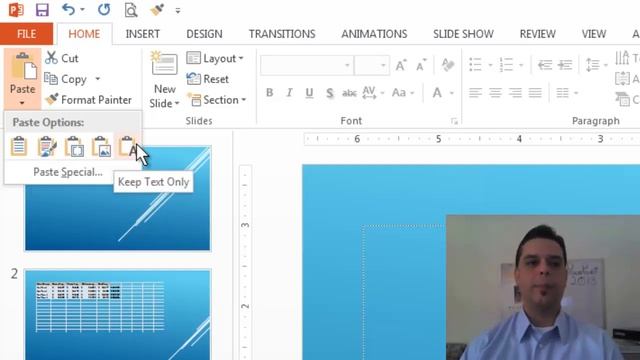Click the Redo/Repeat icon
The image size is (640, 360).
click(104, 9)
